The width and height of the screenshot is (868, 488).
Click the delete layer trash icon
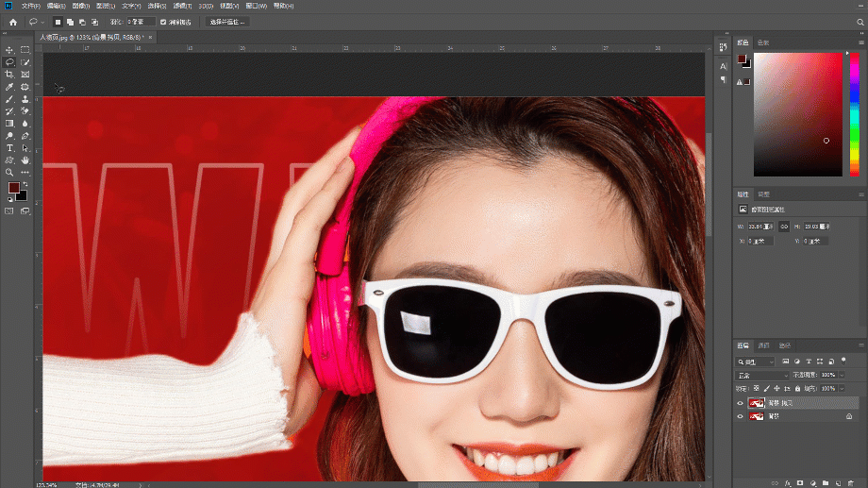pyautogui.click(x=851, y=483)
